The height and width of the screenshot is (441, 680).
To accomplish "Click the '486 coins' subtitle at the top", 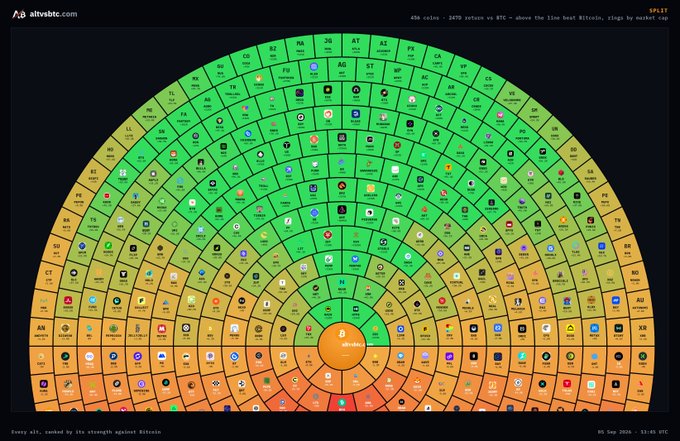I will click(539, 18).
